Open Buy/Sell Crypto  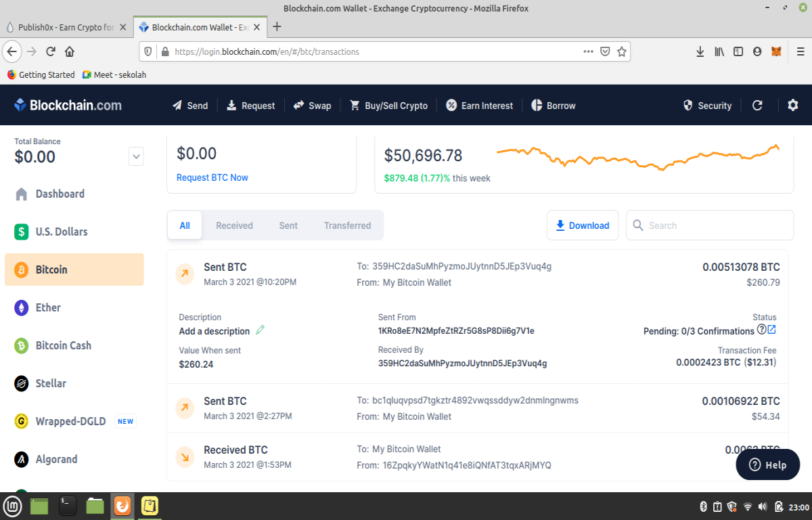(388, 106)
